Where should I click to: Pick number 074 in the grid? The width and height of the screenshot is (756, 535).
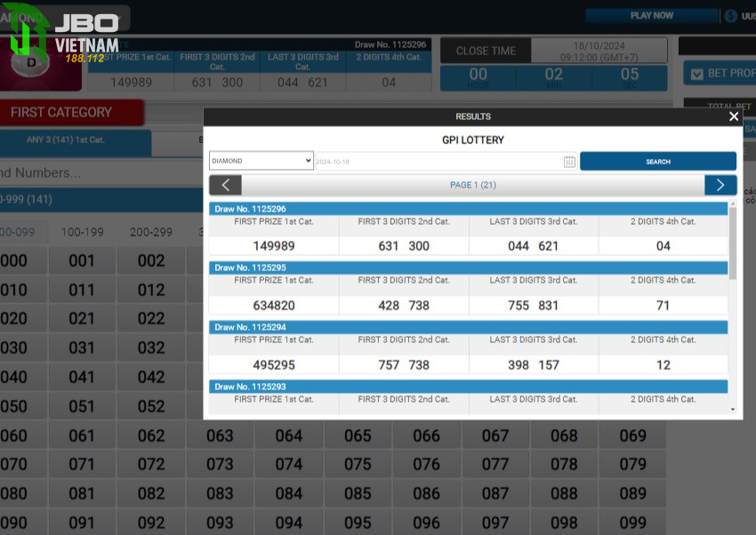289,464
